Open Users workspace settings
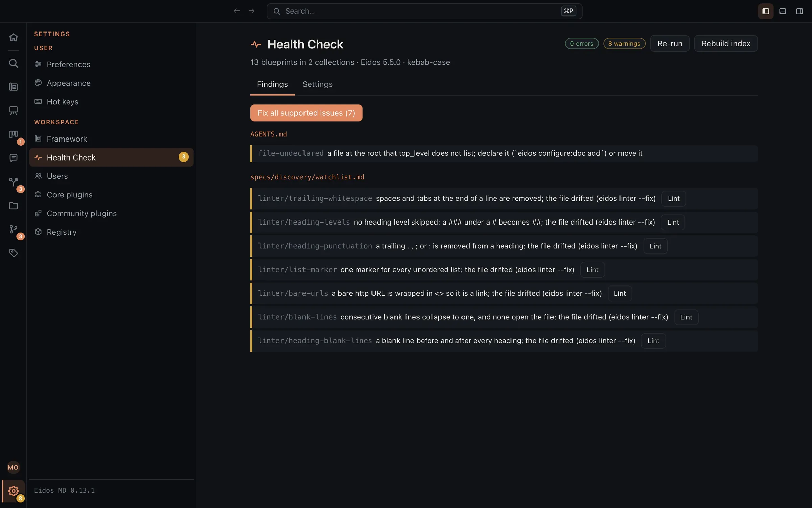This screenshot has height=508, width=812. pos(111,176)
